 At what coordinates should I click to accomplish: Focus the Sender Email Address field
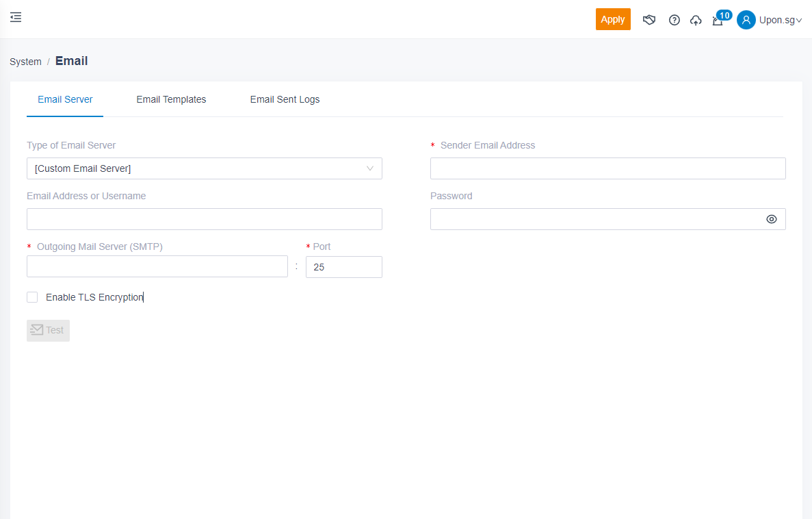pyautogui.click(x=607, y=168)
